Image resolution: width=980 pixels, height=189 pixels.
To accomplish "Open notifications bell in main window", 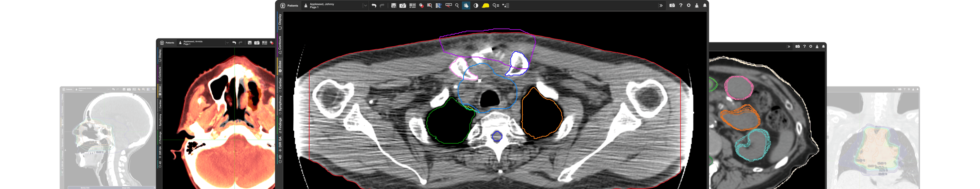I will pyautogui.click(x=705, y=6).
